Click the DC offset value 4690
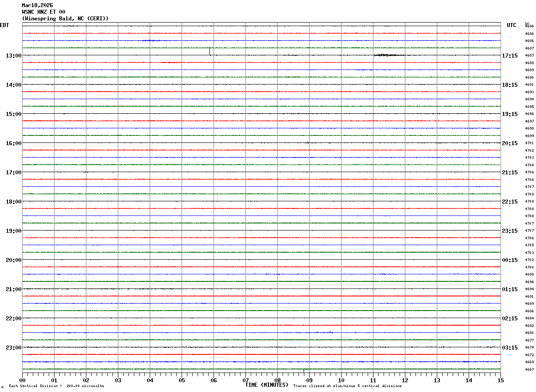 click(x=529, y=77)
